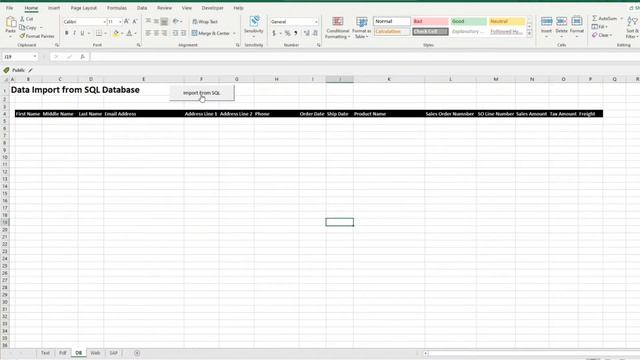Open the font size dropdown
The image size is (640, 360).
pos(120,22)
